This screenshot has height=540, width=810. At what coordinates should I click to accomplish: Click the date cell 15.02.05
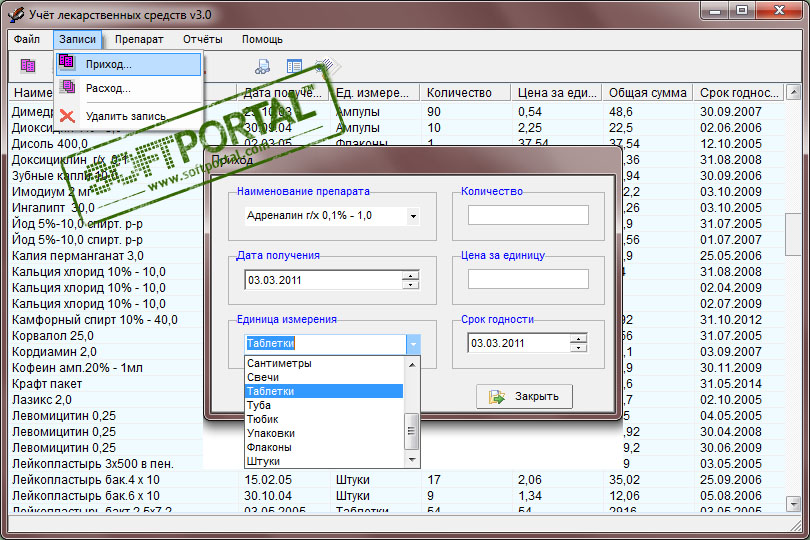tap(268, 480)
